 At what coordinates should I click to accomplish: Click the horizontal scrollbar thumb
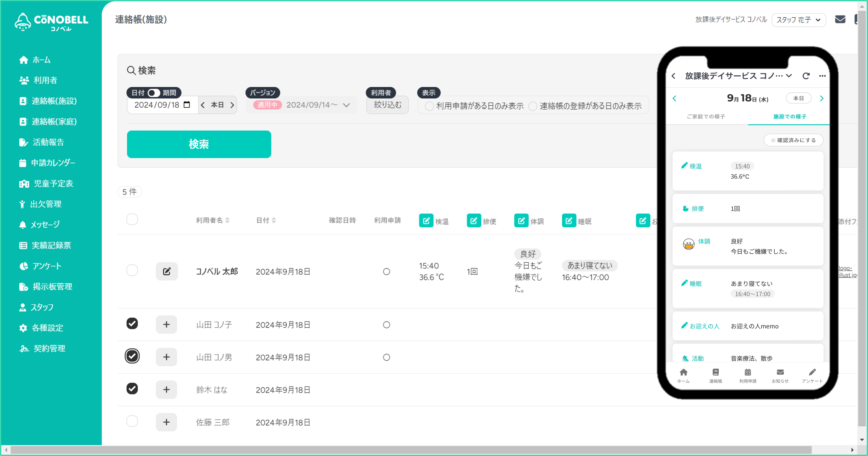pyautogui.click(x=411, y=450)
